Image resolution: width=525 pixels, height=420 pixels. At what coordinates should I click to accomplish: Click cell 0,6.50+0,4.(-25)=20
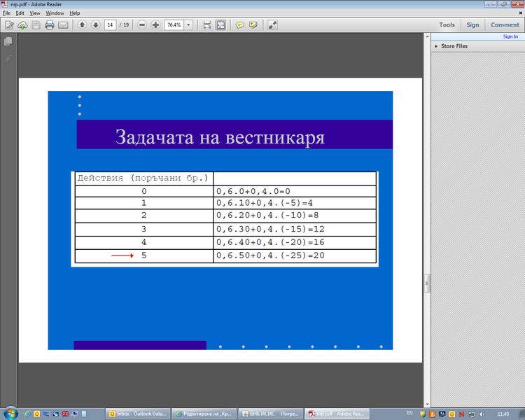click(295, 255)
